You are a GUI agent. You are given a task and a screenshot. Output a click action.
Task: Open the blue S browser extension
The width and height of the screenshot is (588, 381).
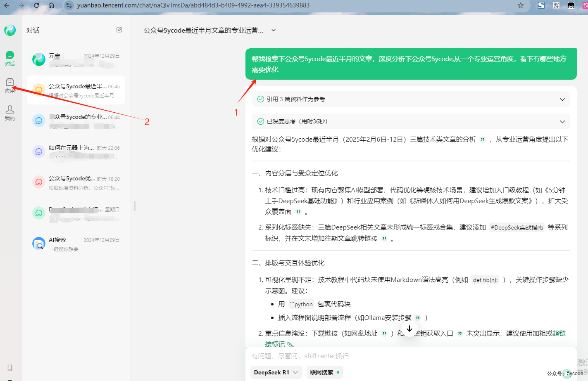pyautogui.click(x=541, y=5)
